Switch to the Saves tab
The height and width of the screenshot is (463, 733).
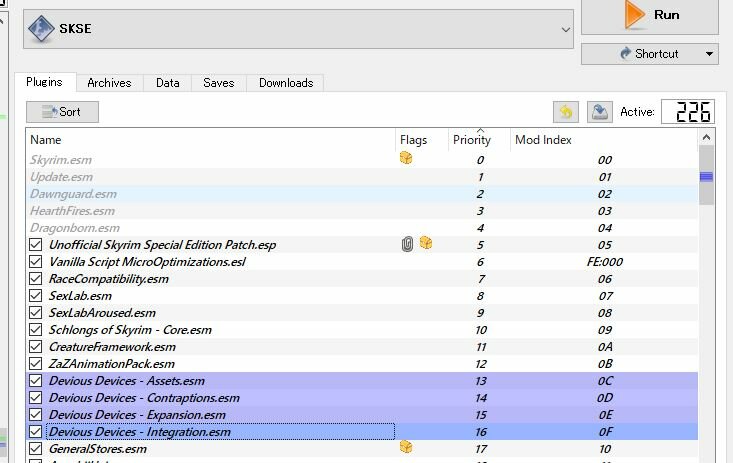[218, 83]
